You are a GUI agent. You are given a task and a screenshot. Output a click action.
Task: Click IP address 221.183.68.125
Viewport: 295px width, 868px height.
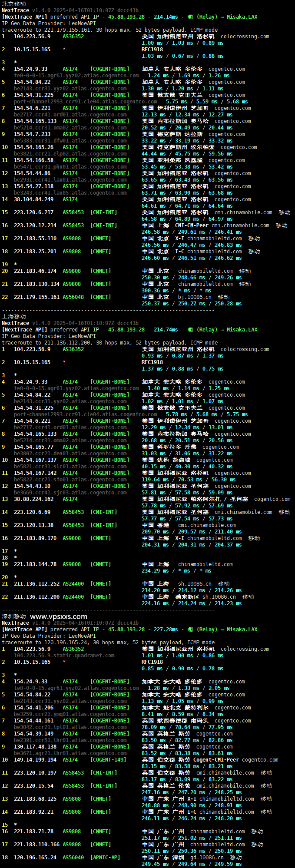pos(35,799)
